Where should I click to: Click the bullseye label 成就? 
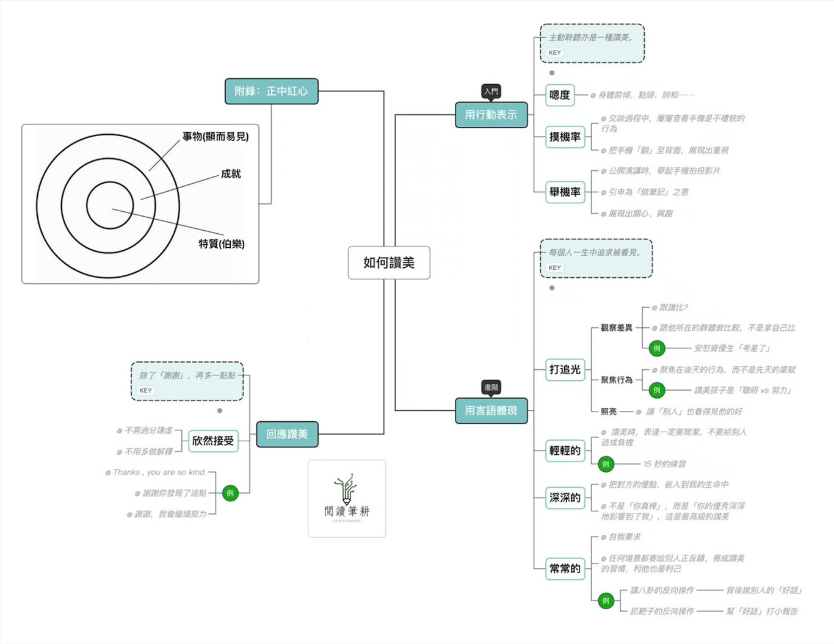point(231,174)
